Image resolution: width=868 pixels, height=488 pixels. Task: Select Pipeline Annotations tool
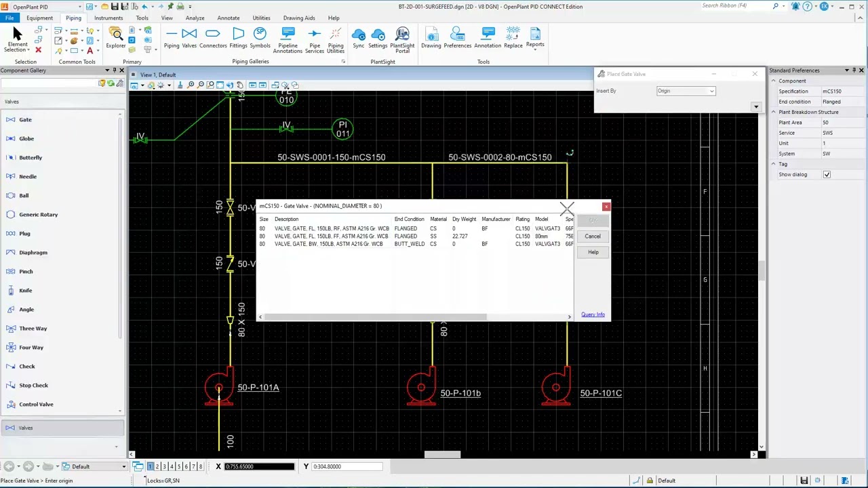tap(288, 40)
